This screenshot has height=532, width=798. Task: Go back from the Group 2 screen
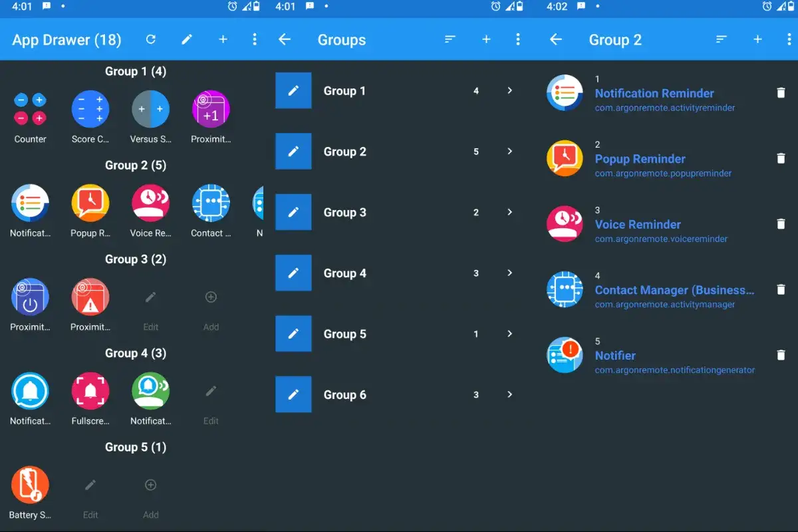click(556, 40)
